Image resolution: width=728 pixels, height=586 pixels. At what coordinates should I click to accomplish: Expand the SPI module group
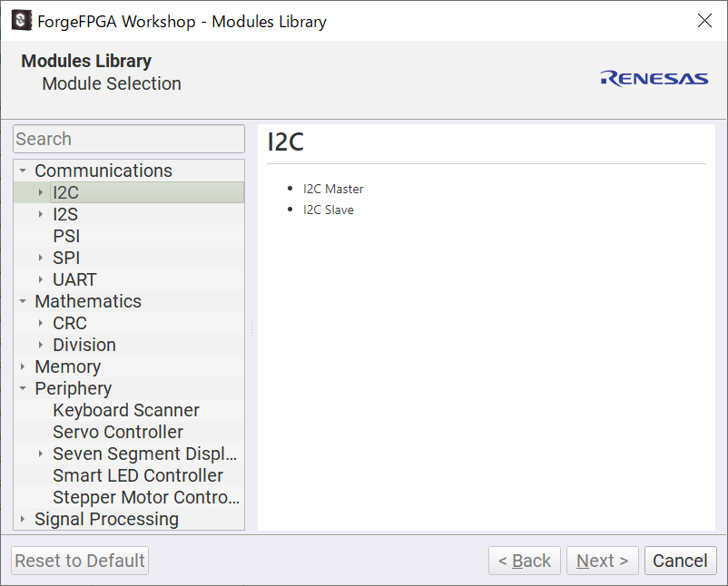click(x=41, y=258)
